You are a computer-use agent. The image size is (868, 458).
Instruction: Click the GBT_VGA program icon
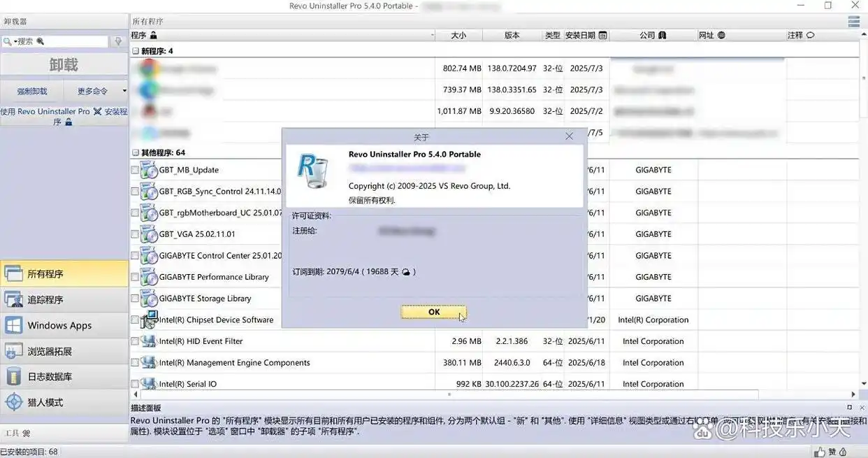pos(149,234)
